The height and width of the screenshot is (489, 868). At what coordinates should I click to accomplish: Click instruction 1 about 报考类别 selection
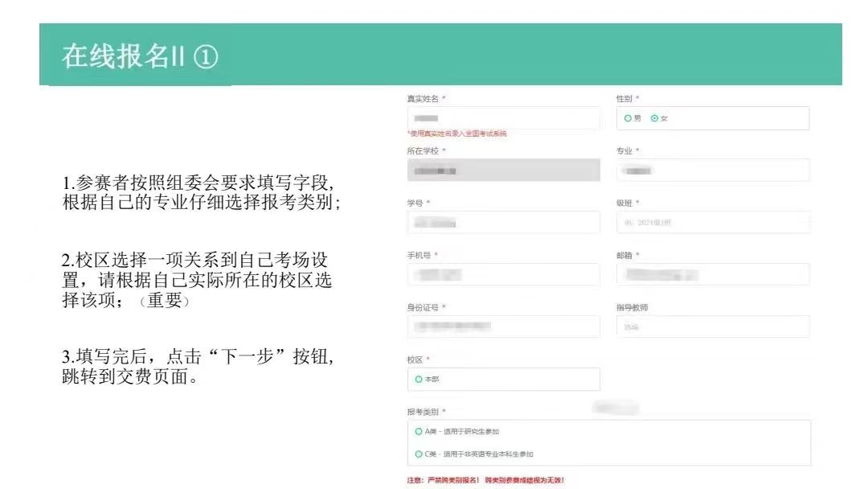click(201, 194)
